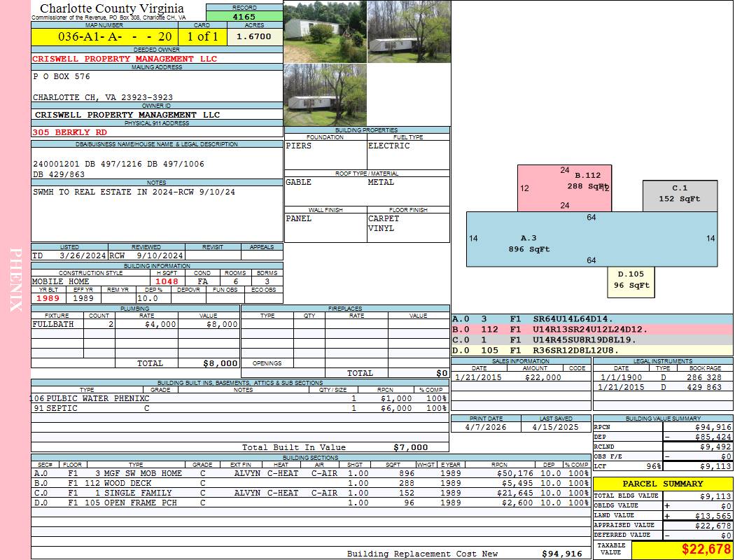Open the first property photo thumbnail
735x560 pixels.
pos(324,31)
